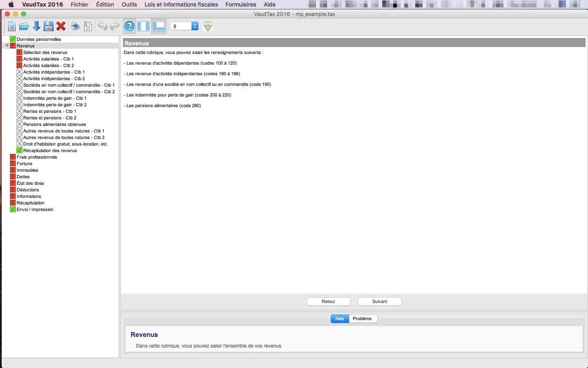588x368 pixels.
Task: Open the Fichier menu
Action: point(80,4)
